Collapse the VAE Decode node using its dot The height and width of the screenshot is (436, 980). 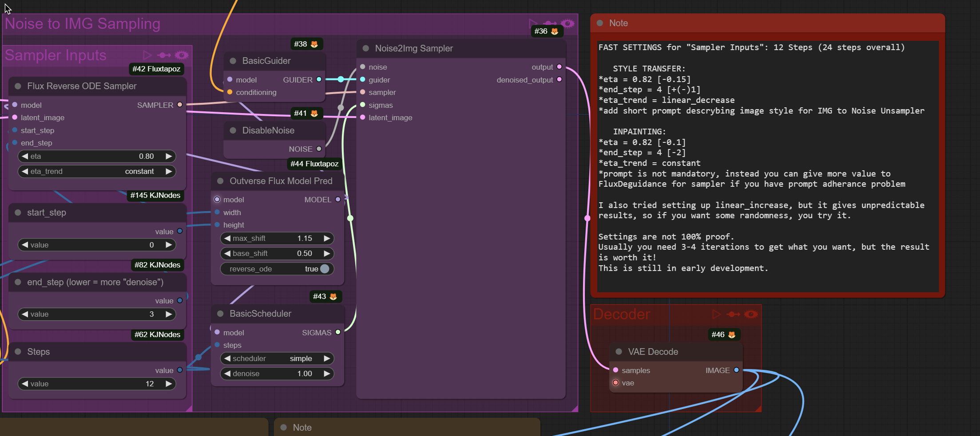tap(619, 352)
